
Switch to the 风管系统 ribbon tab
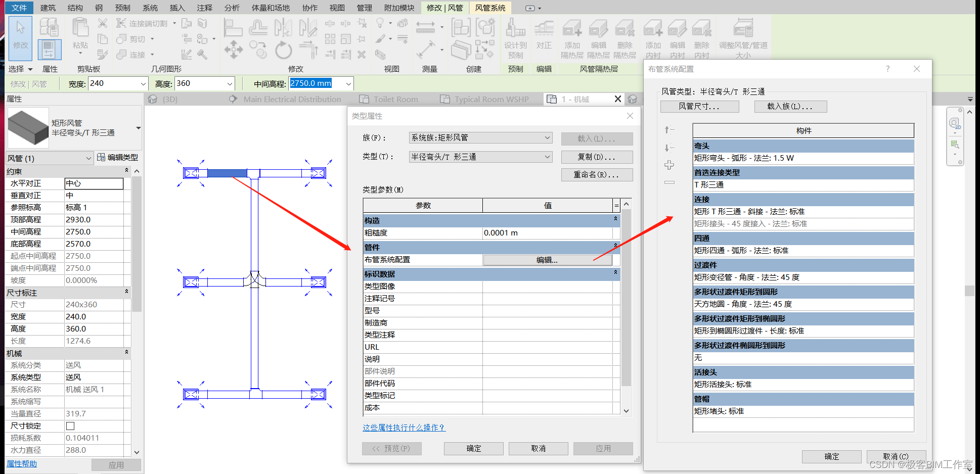click(490, 8)
